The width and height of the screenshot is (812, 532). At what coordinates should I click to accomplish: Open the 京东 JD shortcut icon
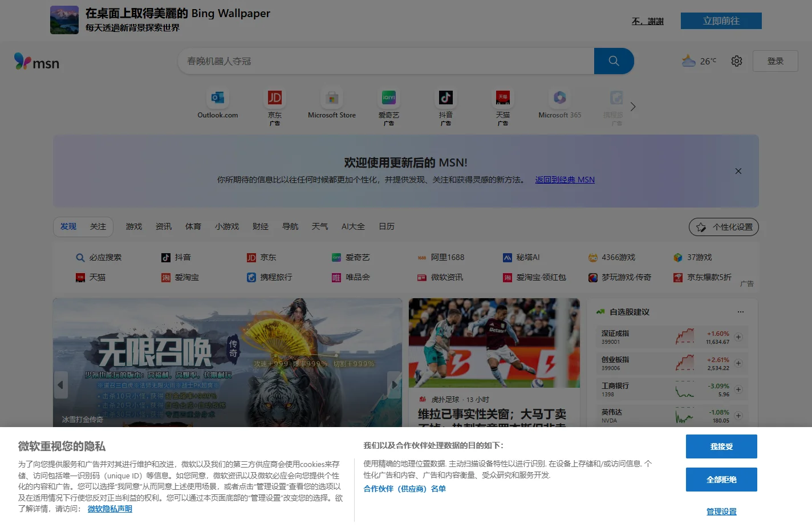[x=275, y=98]
